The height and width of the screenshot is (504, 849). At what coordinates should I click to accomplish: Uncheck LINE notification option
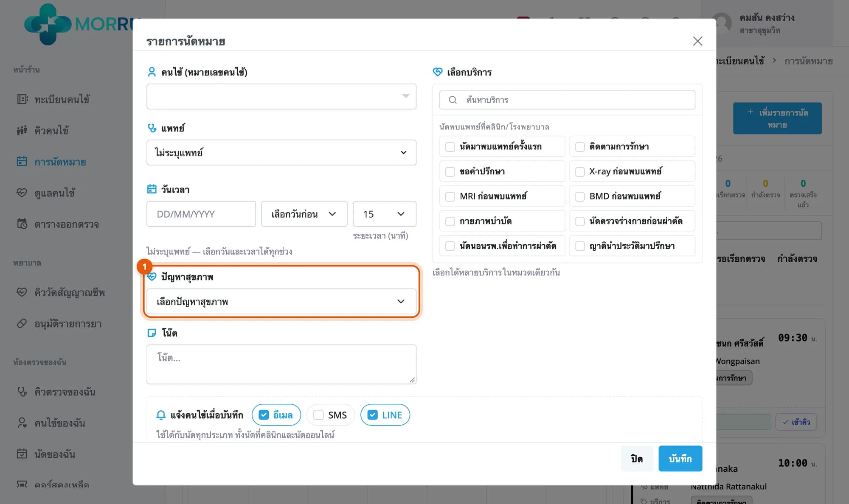click(x=372, y=415)
